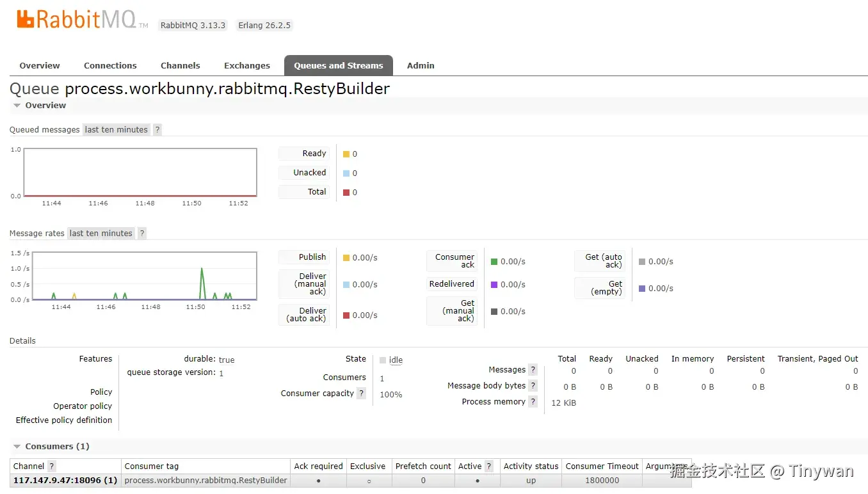Click the Consumer Timeout column header

[x=602, y=466]
